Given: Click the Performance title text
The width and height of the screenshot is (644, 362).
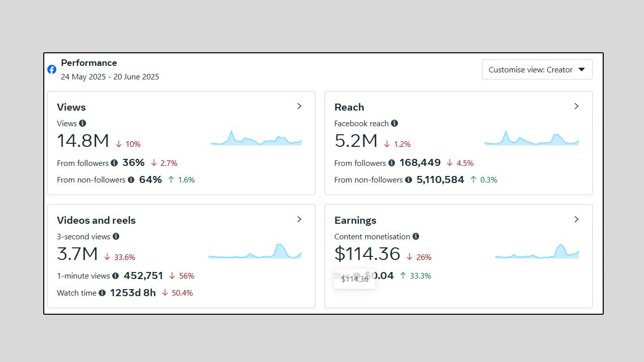Looking at the screenshot, I should click(89, 63).
